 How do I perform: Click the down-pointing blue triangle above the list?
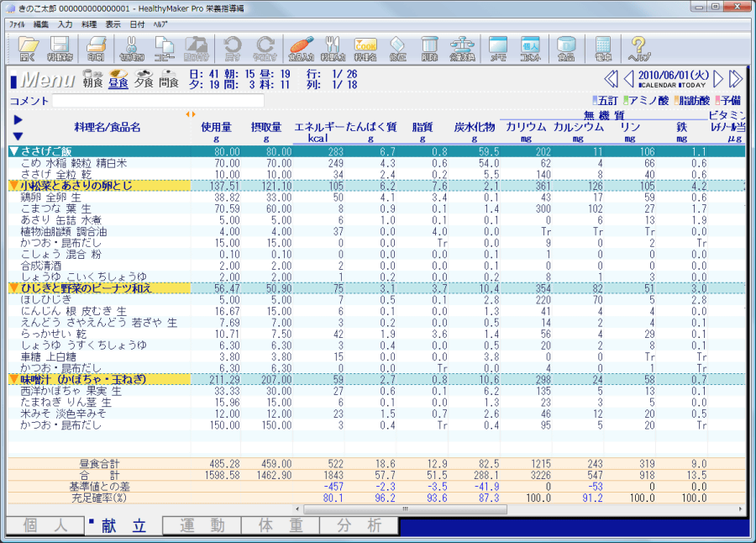18,137
